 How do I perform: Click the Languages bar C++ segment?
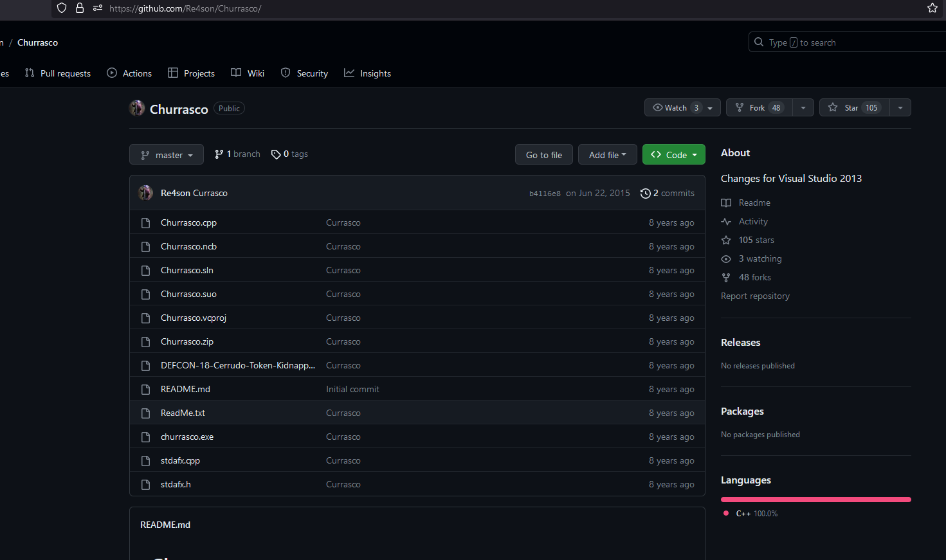(x=816, y=500)
